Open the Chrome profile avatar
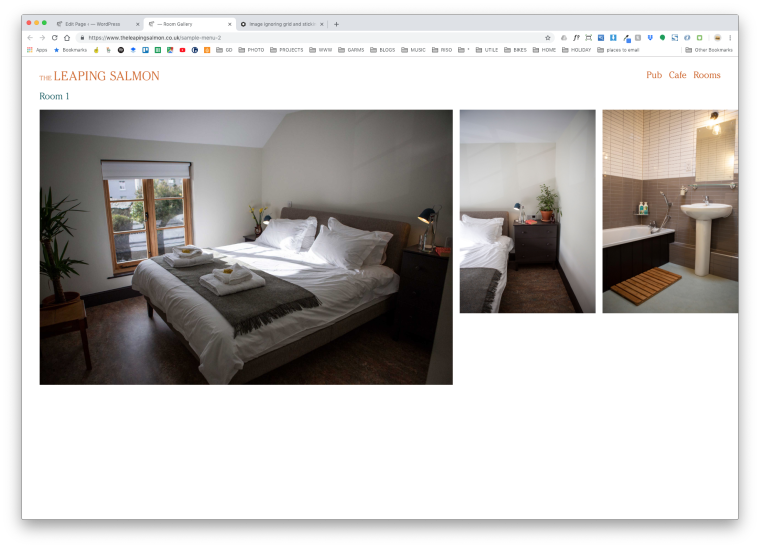The image size is (760, 548). click(x=717, y=37)
